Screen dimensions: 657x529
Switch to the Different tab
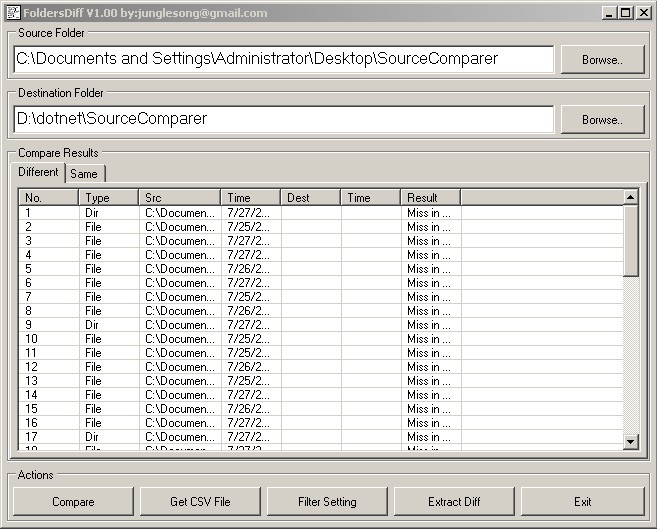[38, 172]
